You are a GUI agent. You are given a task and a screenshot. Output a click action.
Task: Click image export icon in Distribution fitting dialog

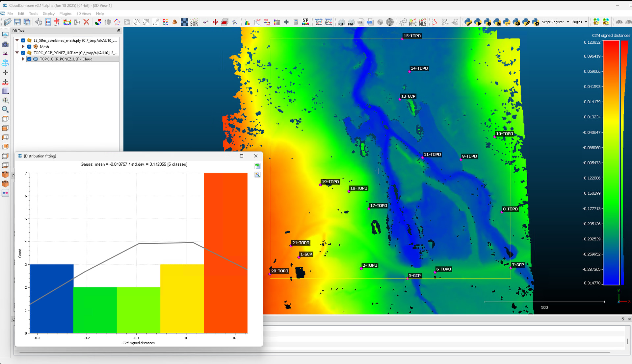coord(257,175)
